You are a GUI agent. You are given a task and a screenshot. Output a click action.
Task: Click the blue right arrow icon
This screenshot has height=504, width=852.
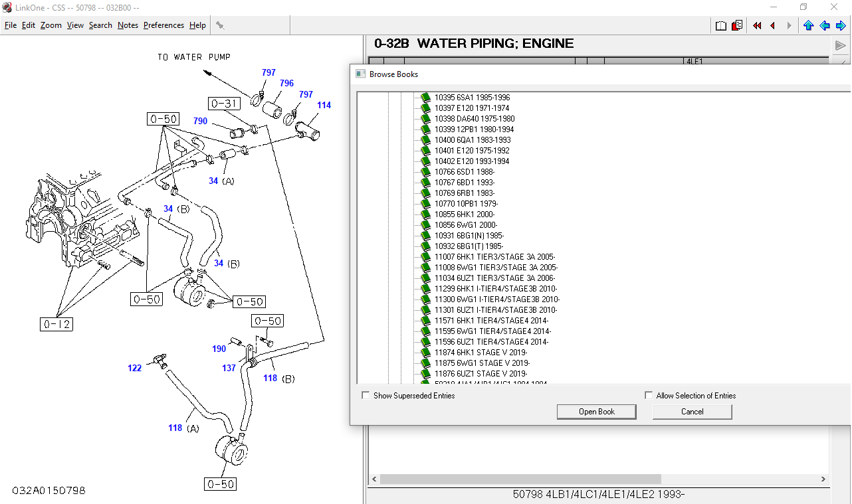[841, 26]
